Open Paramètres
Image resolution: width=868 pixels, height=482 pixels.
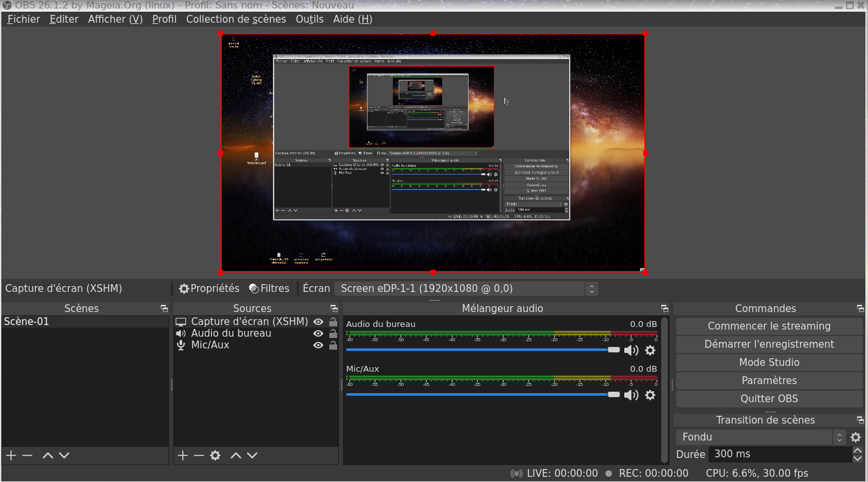[769, 381]
